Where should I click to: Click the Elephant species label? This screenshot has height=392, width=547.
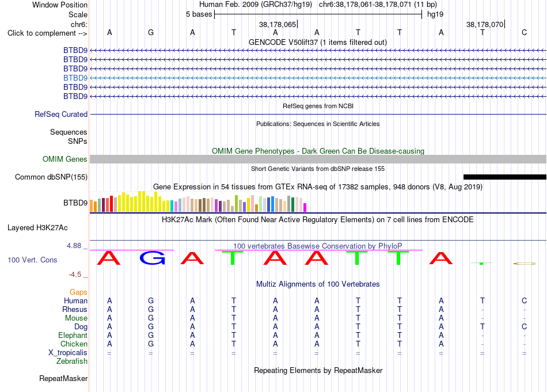pyautogui.click(x=73, y=335)
